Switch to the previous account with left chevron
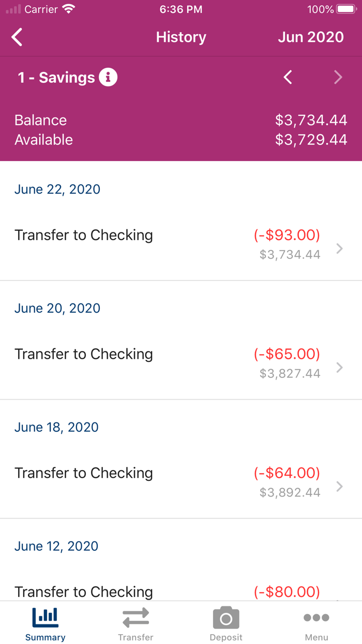This screenshot has width=362, height=644. click(288, 77)
